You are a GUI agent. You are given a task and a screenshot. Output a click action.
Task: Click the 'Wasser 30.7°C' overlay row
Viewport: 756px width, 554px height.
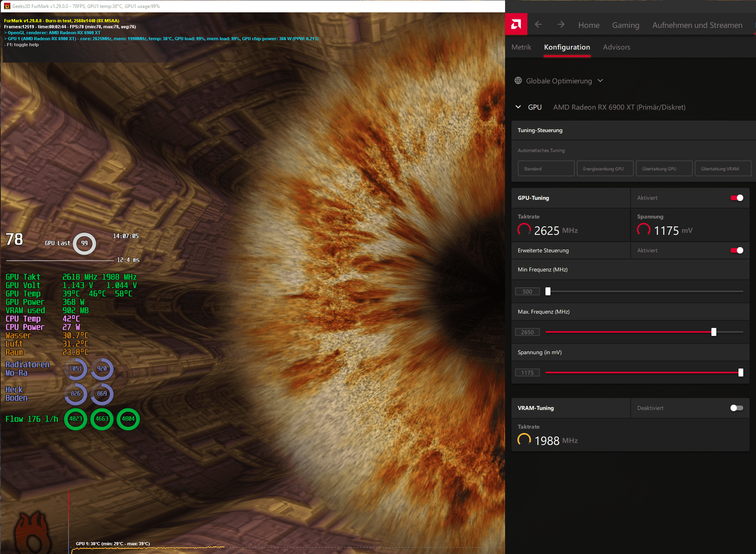point(47,336)
